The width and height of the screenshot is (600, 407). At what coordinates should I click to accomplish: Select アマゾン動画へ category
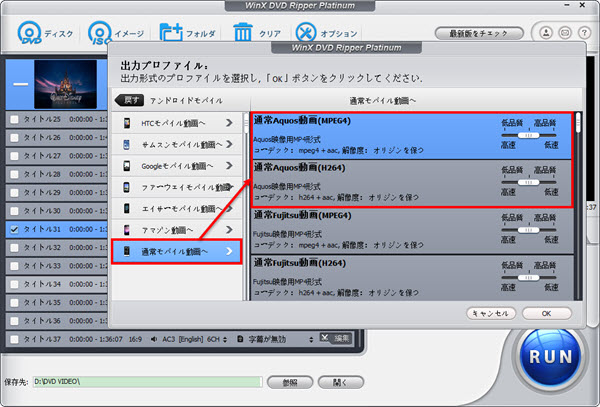177,230
